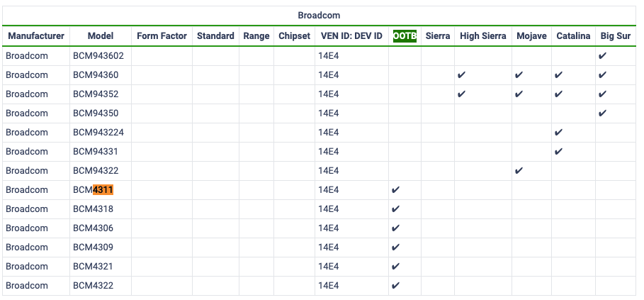Click the highlighted OOTB column header
Screen dimensions: 644x300
(x=405, y=36)
